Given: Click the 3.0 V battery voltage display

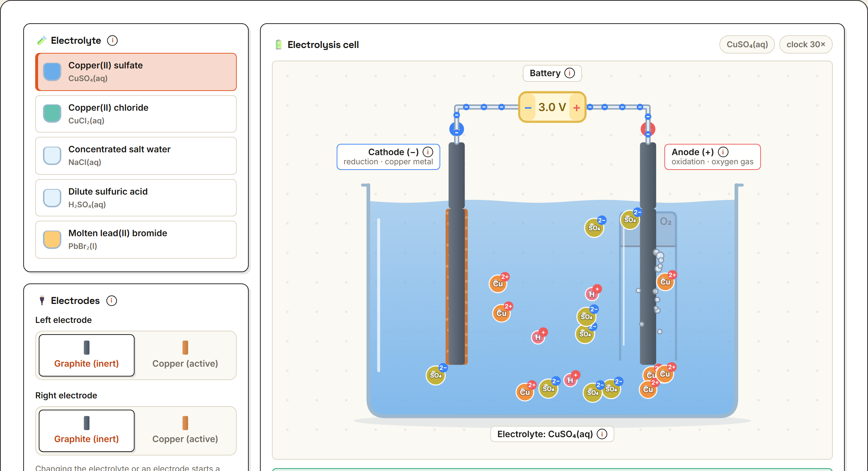Looking at the screenshot, I should coord(552,107).
